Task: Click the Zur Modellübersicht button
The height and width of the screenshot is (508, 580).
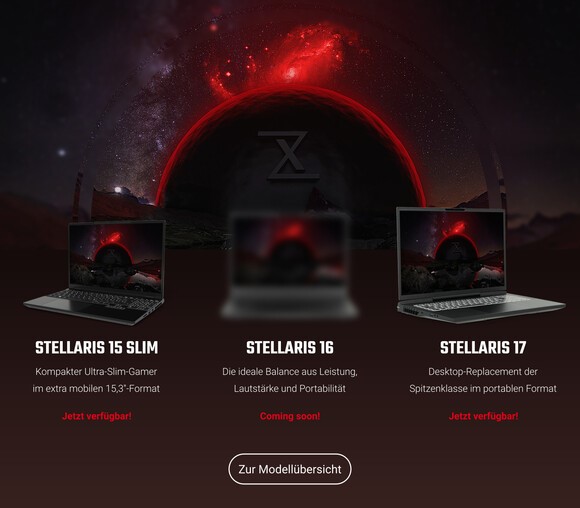Action: pyautogui.click(x=290, y=469)
